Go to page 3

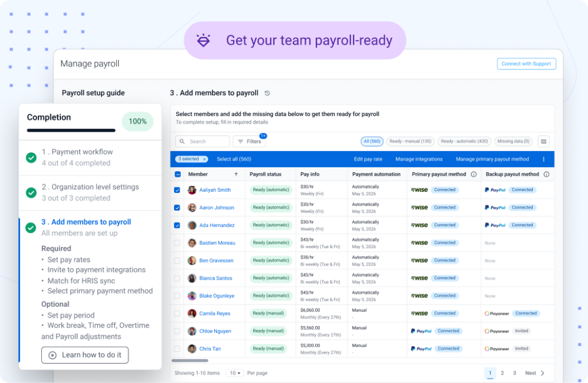pyautogui.click(x=514, y=373)
